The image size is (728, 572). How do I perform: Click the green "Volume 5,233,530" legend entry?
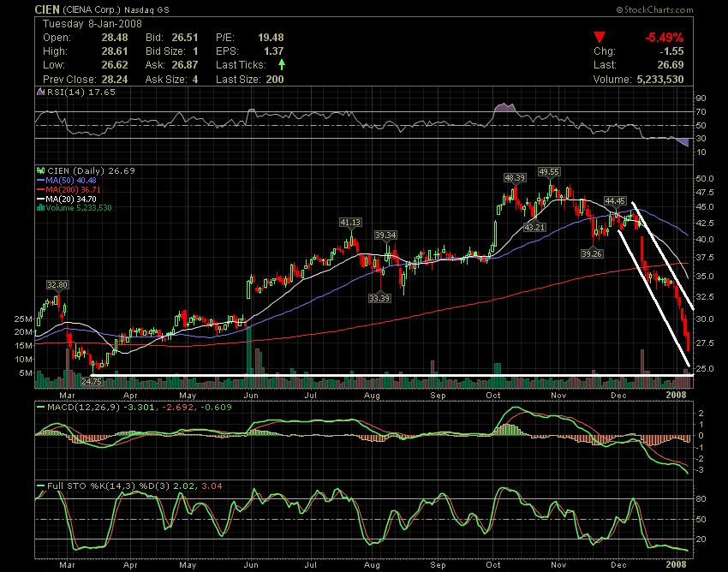coord(79,208)
